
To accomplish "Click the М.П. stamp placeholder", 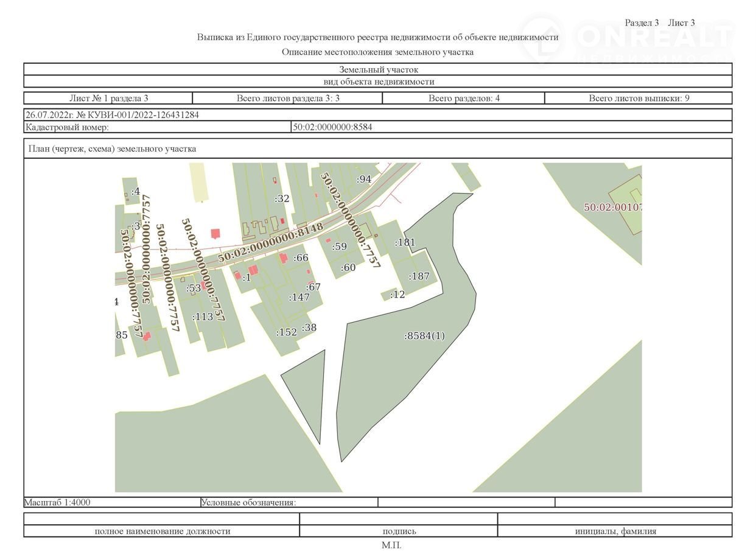I will (x=391, y=545).
